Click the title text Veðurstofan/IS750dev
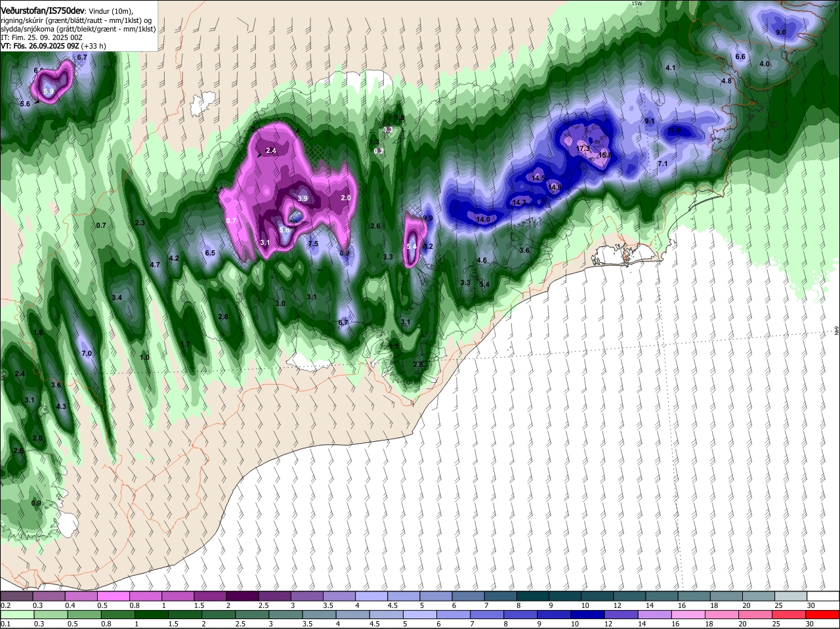840x629 pixels. click(42, 10)
